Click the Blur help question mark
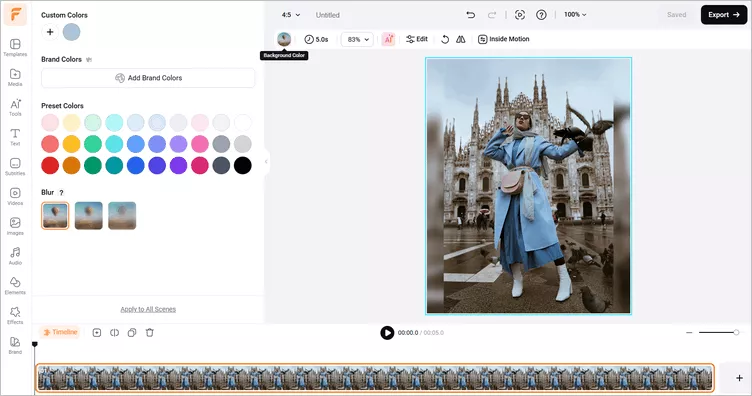 [x=61, y=193]
